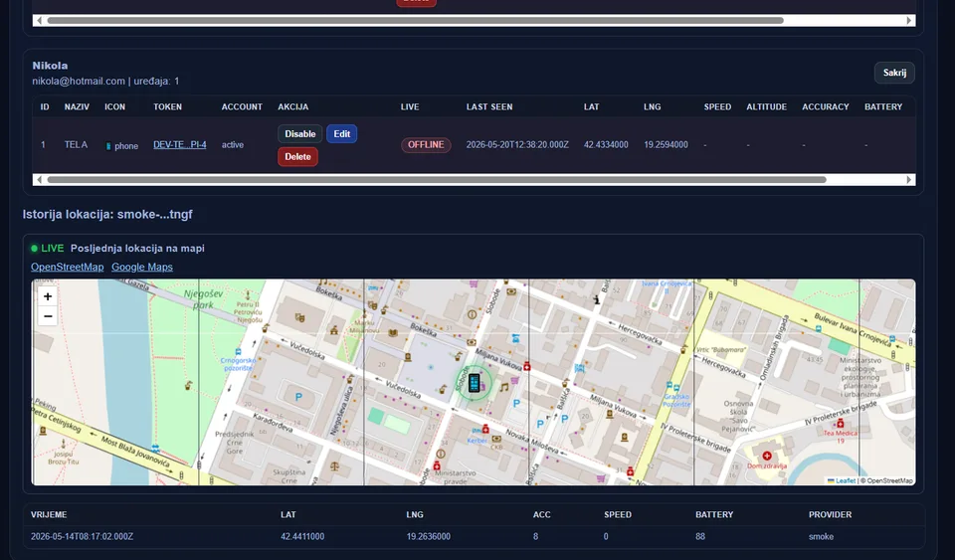Click the AKCIJA column header

(x=292, y=106)
